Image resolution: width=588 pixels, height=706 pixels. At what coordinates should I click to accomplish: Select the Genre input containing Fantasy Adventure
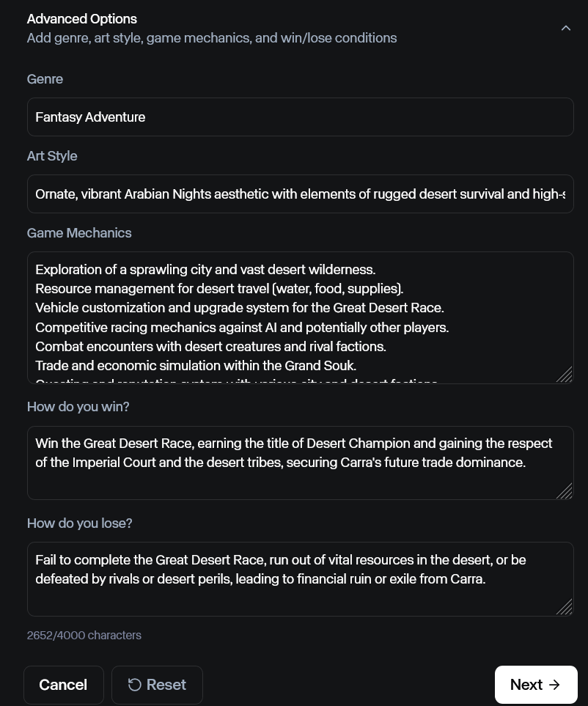click(x=300, y=117)
